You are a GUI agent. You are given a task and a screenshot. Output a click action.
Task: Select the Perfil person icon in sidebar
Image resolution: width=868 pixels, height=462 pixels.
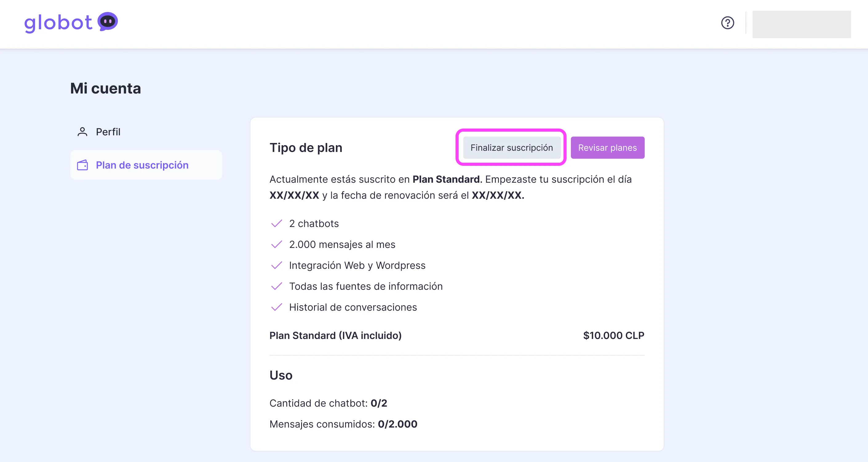tap(82, 131)
